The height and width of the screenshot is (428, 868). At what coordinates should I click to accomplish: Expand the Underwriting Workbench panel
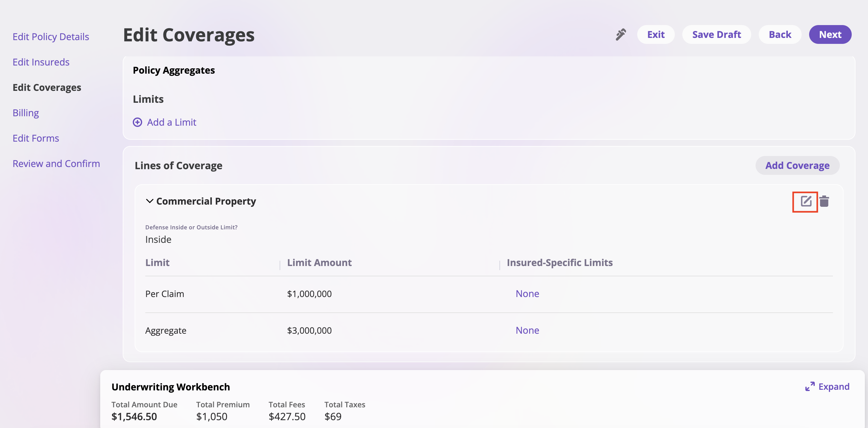point(834,387)
